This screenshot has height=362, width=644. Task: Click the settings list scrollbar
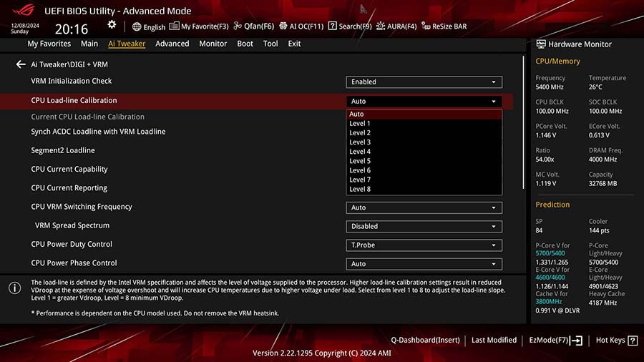pos(523,122)
